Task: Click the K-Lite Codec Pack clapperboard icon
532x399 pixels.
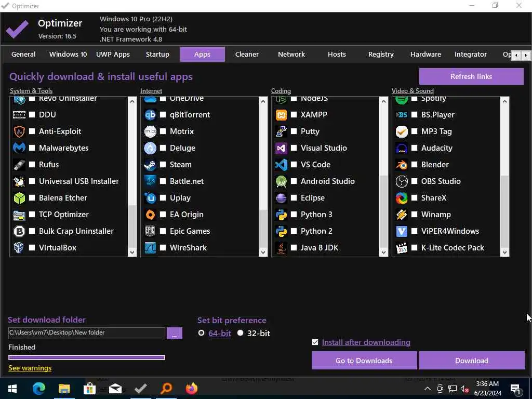Action: (402, 248)
